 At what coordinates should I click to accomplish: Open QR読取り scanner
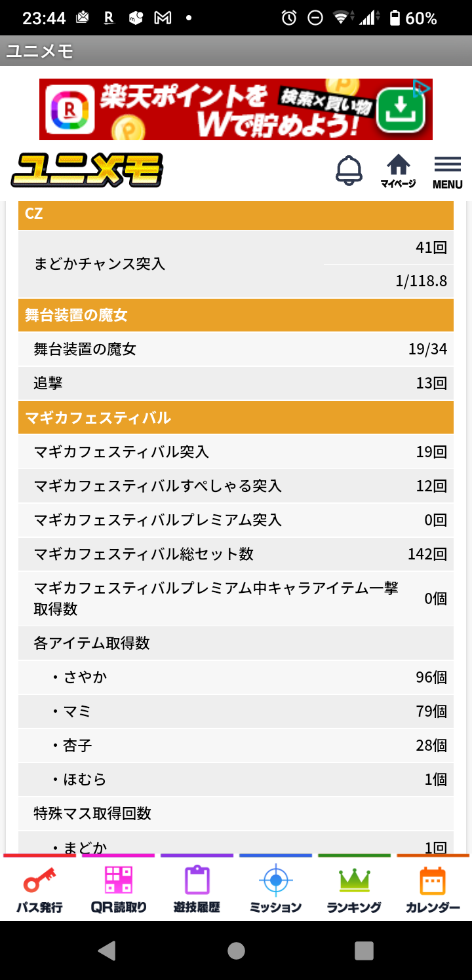tap(119, 888)
